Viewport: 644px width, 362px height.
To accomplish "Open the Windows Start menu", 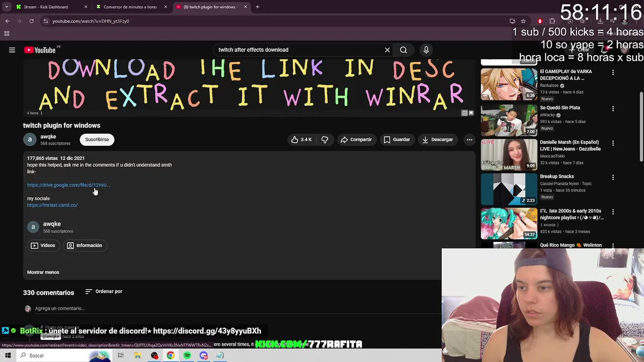I will [8, 355].
